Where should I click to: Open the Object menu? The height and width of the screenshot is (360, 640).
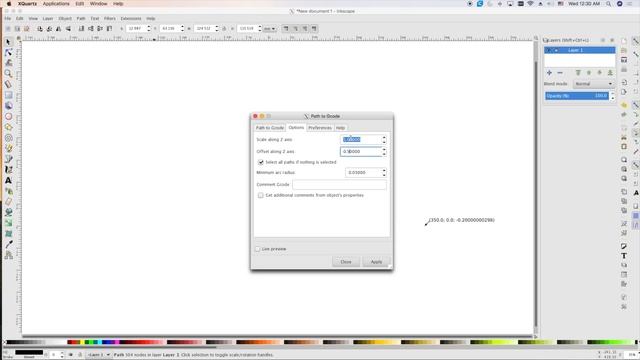pyautogui.click(x=65, y=18)
